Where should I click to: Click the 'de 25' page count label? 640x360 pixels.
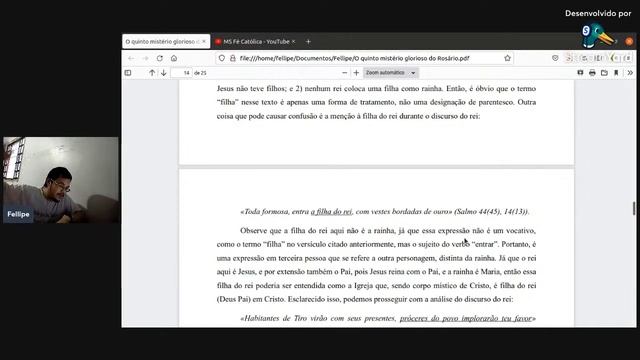(200, 73)
